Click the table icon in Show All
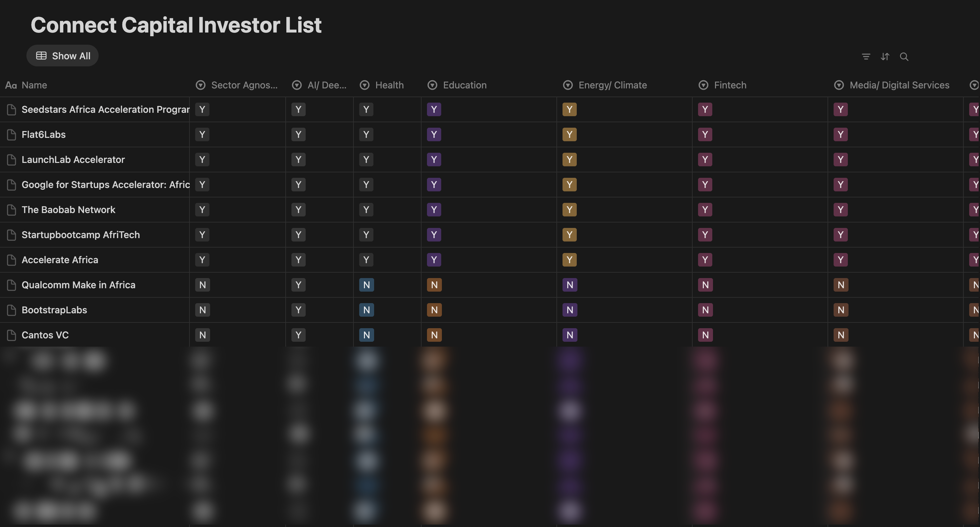 tap(41, 56)
